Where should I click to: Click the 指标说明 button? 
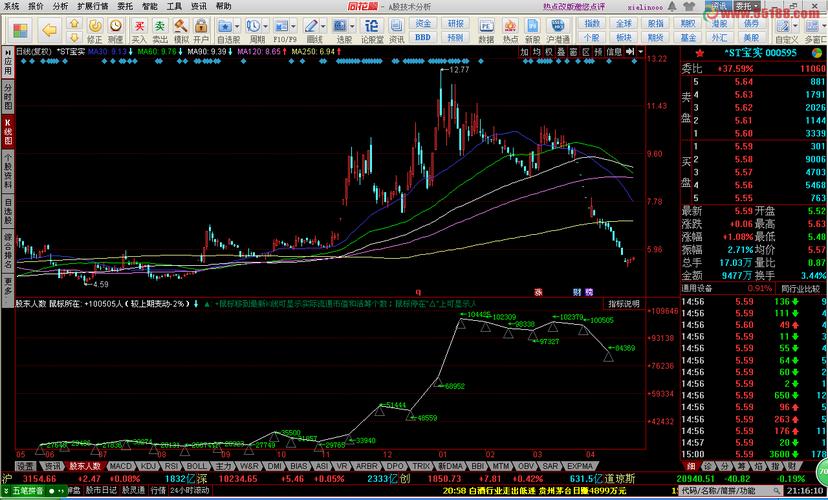(624, 303)
